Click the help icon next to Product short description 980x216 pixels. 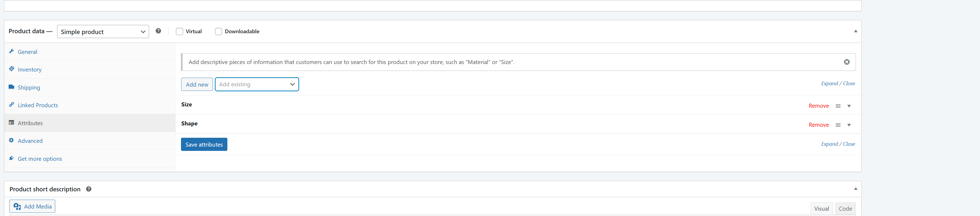coord(89,189)
